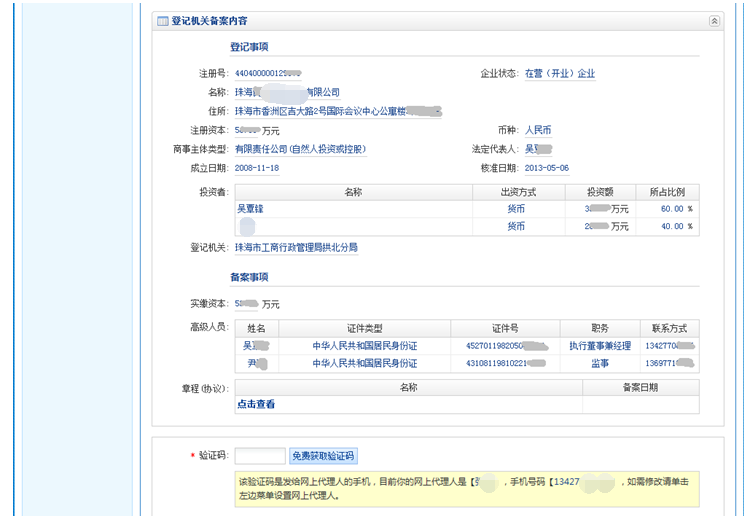
Task: Select the 监事 position cell
Action: [x=599, y=364]
